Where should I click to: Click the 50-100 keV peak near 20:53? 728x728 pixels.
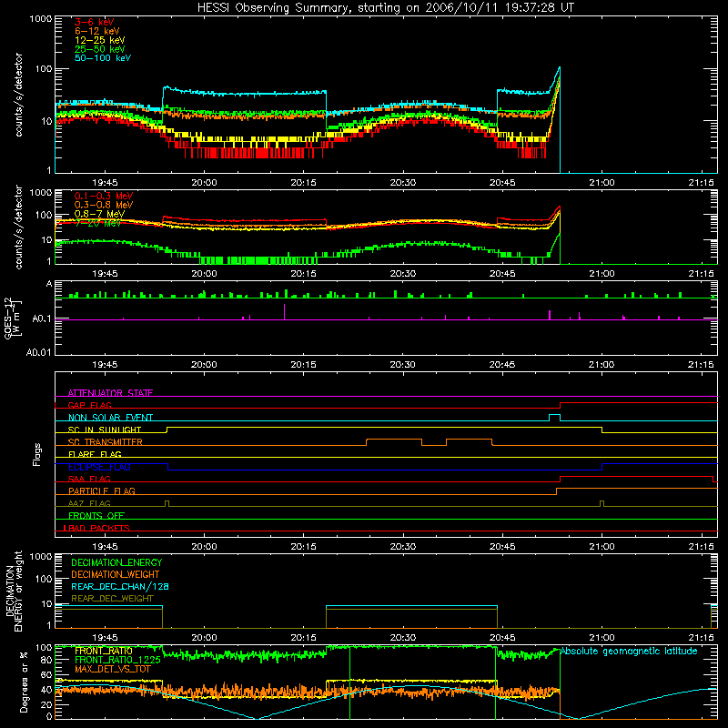(x=559, y=68)
